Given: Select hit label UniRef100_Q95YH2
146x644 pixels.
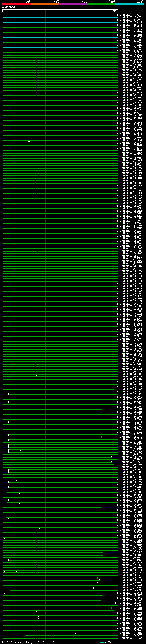Looking at the screenshot, I should click(x=131, y=412).
